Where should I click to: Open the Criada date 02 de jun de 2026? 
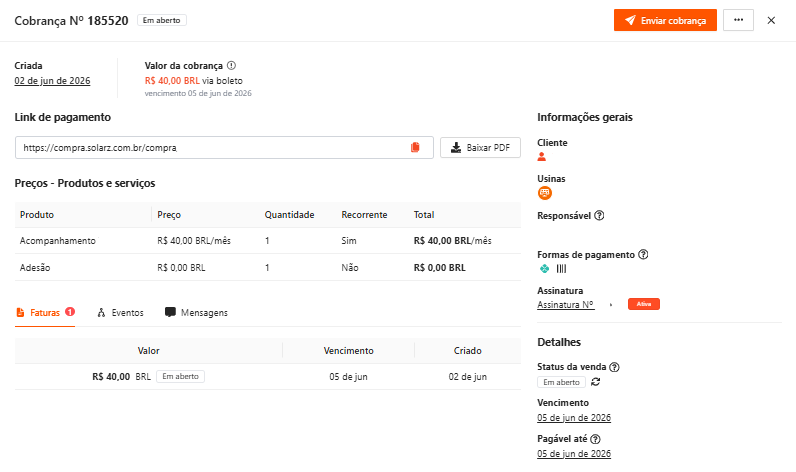tap(52, 81)
